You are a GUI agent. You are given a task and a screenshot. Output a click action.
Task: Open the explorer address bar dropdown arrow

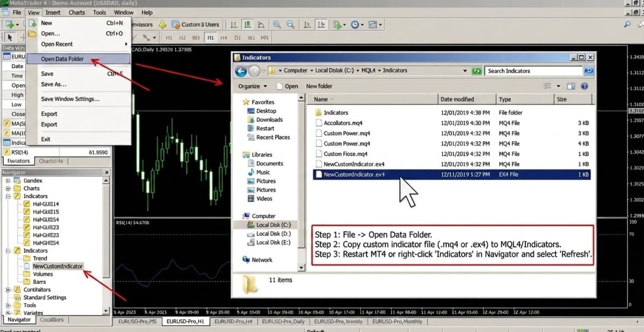coord(465,71)
